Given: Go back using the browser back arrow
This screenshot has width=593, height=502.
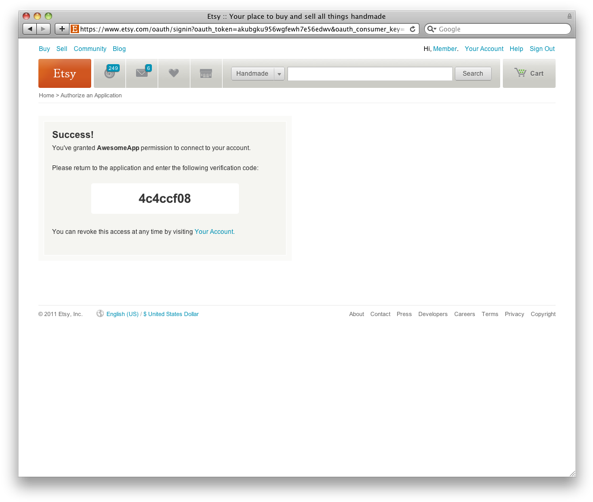Looking at the screenshot, I should pos(29,29).
